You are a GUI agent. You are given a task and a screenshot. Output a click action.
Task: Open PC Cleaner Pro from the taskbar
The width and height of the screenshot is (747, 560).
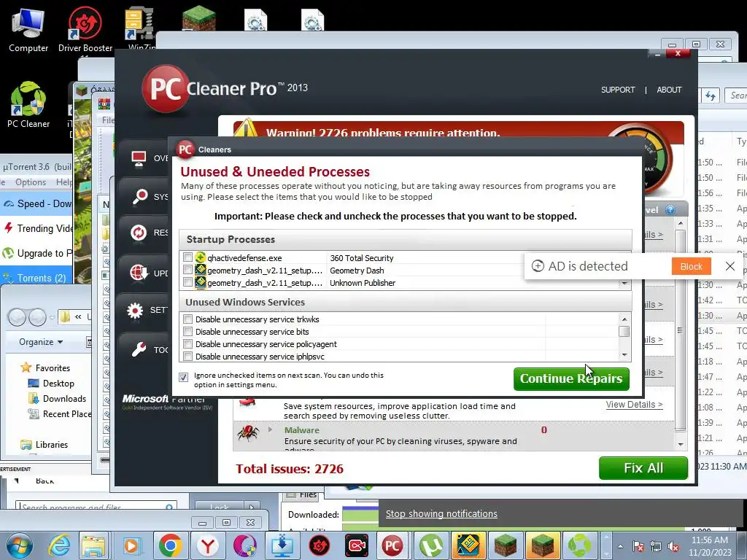tap(392, 545)
